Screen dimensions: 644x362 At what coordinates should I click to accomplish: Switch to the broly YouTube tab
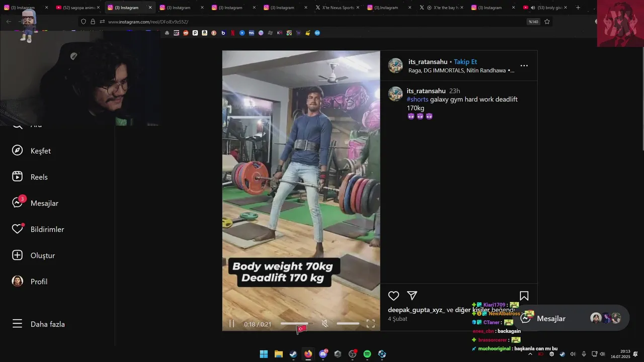(x=544, y=8)
